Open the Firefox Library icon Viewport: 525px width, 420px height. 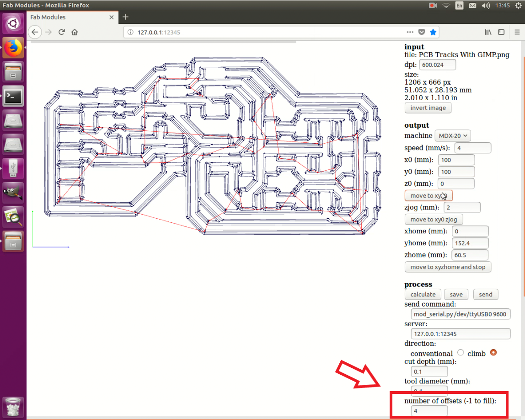[487, 32]
